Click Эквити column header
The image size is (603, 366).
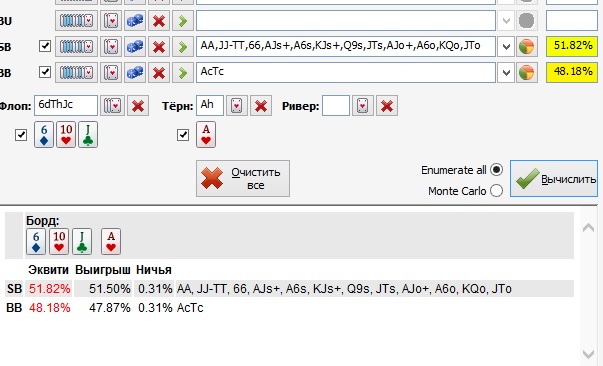[48, 270]
